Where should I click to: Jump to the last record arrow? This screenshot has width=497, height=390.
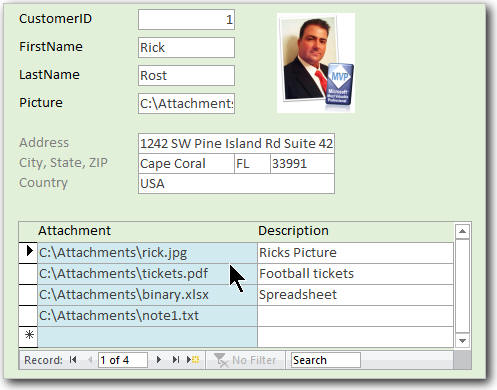pos(176,360)
